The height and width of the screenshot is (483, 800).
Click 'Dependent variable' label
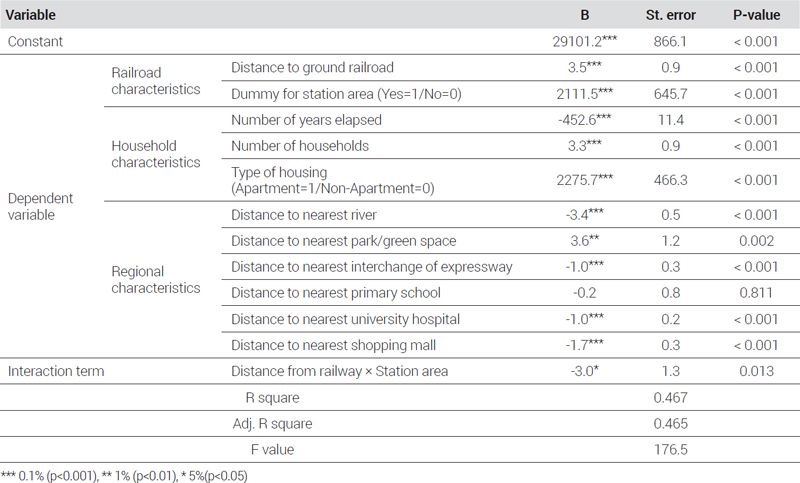click(40, 206)
